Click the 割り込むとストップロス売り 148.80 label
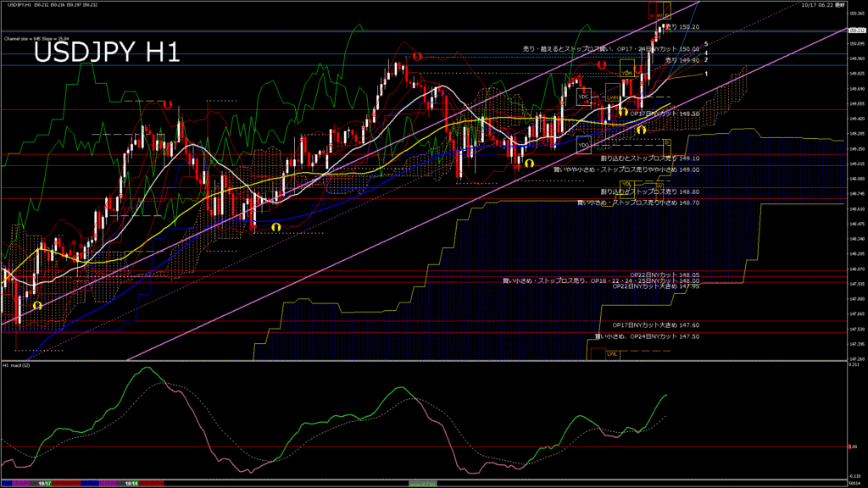 (650, 192)
